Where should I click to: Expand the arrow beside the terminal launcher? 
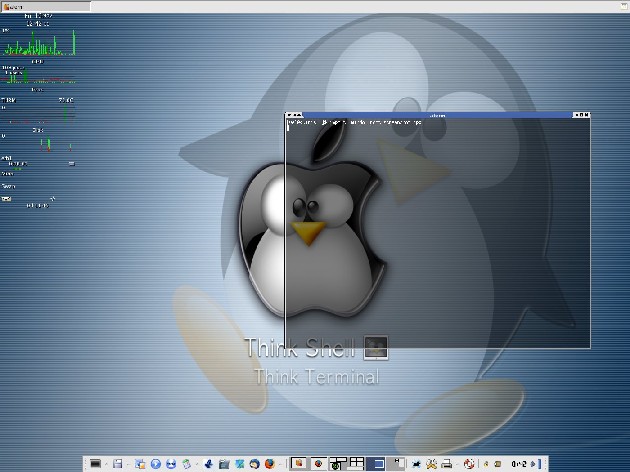point(106,464)
